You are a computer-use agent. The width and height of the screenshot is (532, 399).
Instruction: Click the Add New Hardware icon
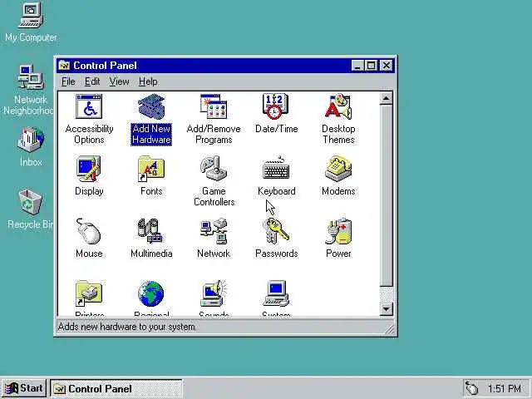pyautogui.click(x=151, y=106)
